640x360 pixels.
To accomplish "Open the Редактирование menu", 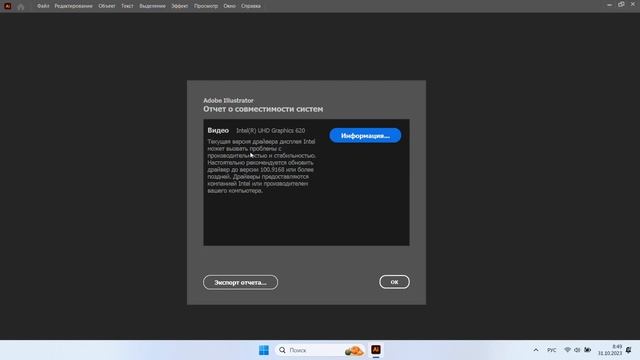I will tap(73, 6).
